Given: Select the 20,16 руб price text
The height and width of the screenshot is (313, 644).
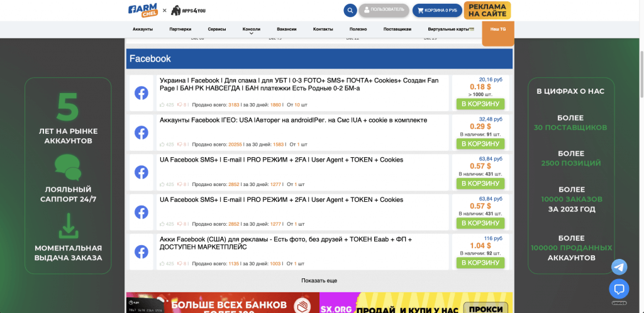Looking at the screenshot, I should point(491,80).
